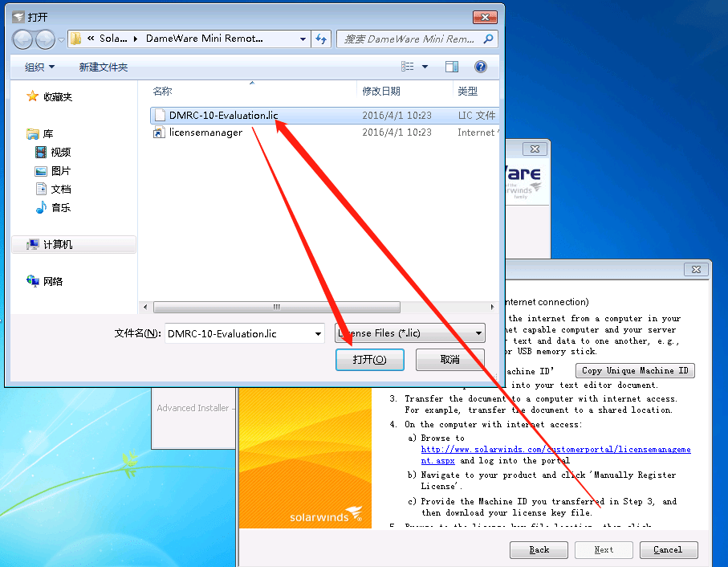Select 库 libraries in navigation pane
This screenshot has width=728, height=567.
tap(48, 134)
